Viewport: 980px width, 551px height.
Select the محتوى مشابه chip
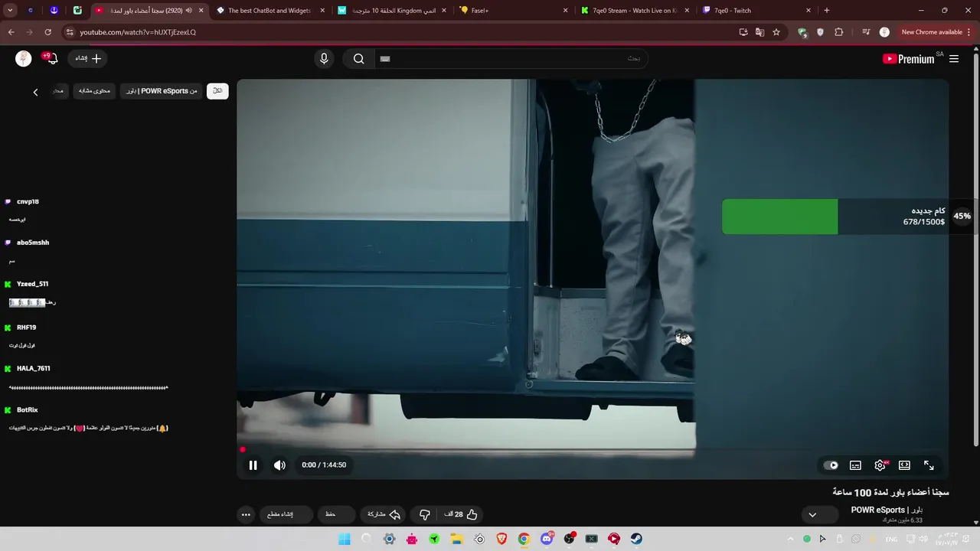tap(94, 91)
